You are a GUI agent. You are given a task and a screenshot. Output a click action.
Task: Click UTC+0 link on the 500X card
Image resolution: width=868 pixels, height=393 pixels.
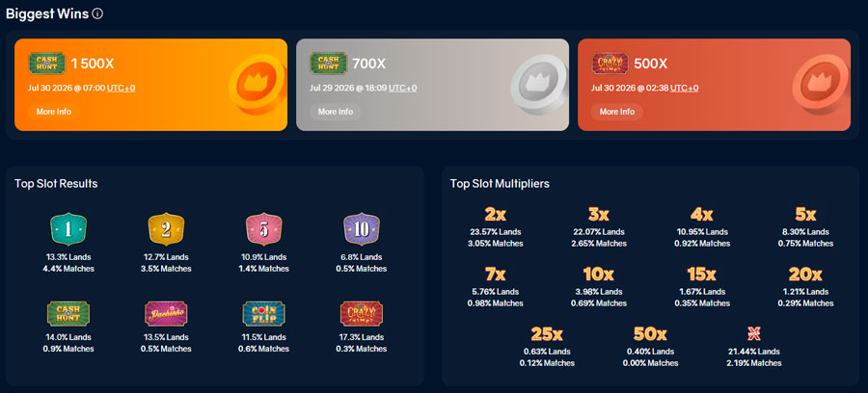coord(684,88)
